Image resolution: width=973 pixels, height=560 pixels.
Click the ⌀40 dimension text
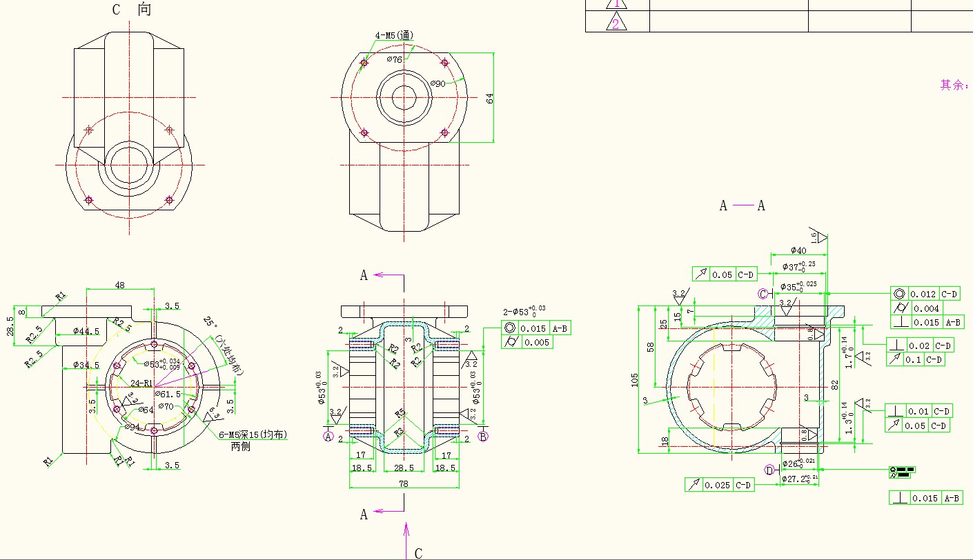pos(798,250)
